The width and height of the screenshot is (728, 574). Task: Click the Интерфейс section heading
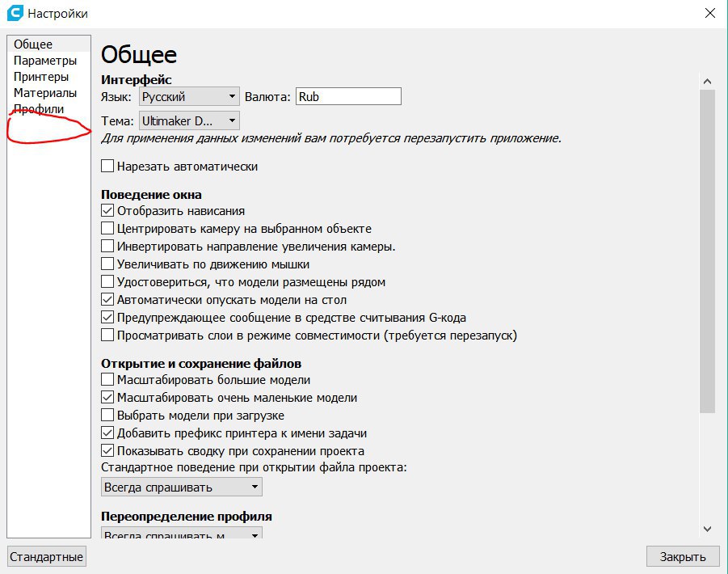[x=136, y=80]
